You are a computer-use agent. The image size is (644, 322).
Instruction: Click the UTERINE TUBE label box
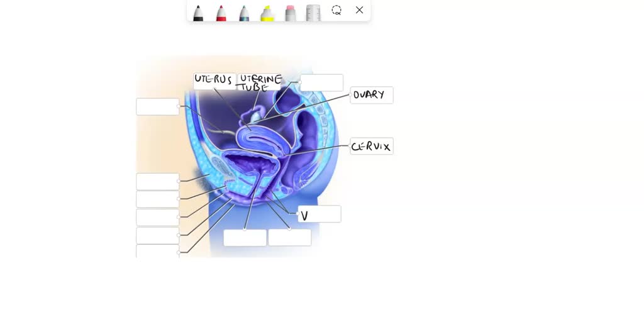coord(259,81)
